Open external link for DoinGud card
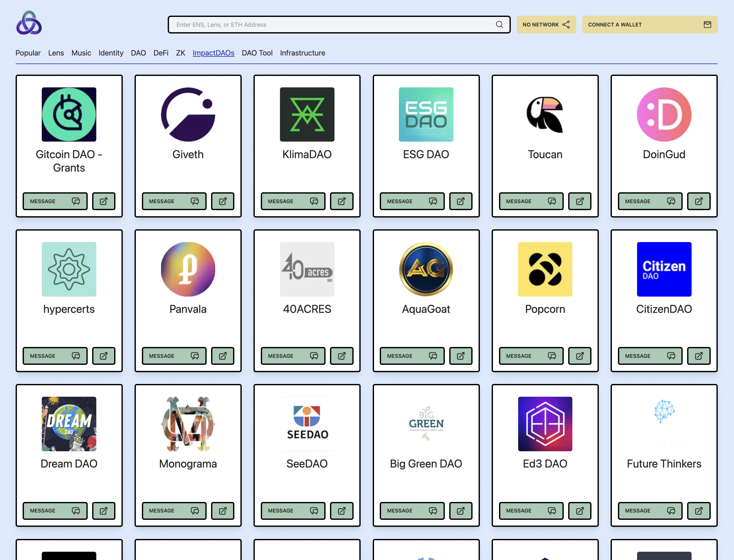Image resolution: width=734 pixels, height=560 pixels. click(699, 201)
